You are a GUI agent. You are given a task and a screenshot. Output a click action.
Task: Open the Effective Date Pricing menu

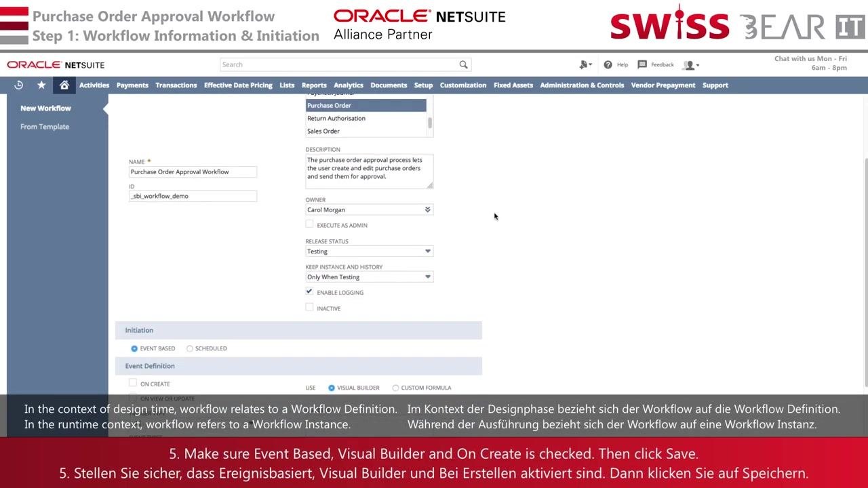[238, 85]
